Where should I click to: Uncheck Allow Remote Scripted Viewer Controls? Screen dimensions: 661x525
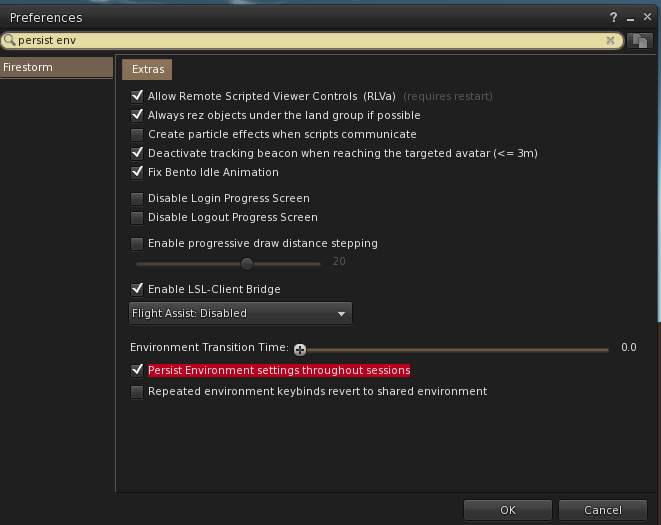pyautogui.click(x=137, y=96)
